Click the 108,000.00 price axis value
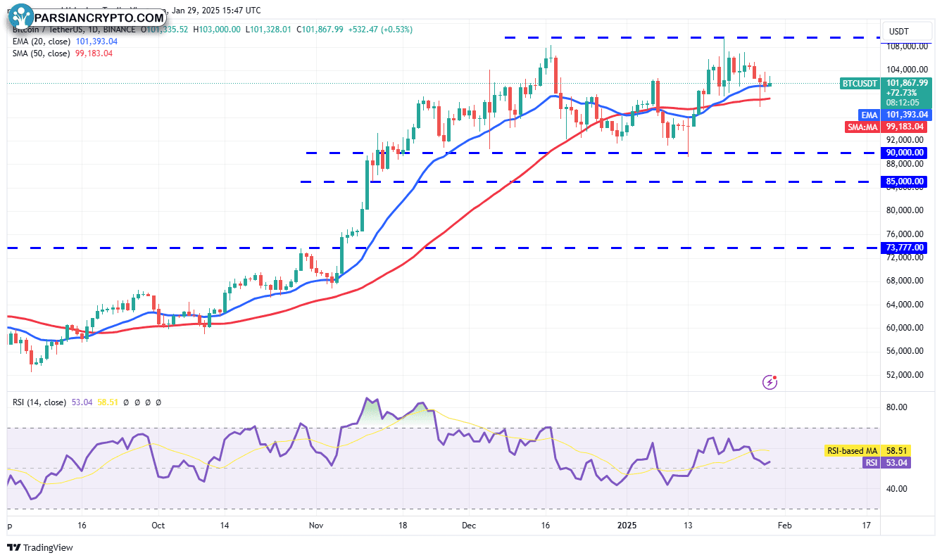 905,46
